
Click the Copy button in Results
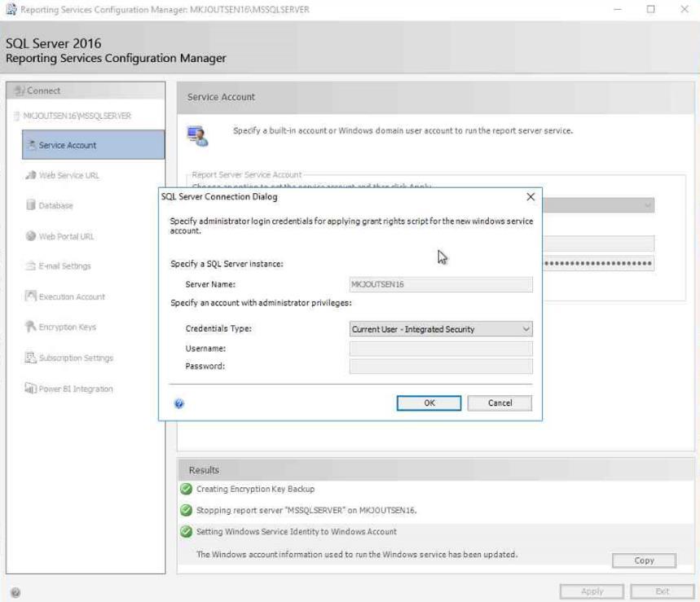pos(644,560)
